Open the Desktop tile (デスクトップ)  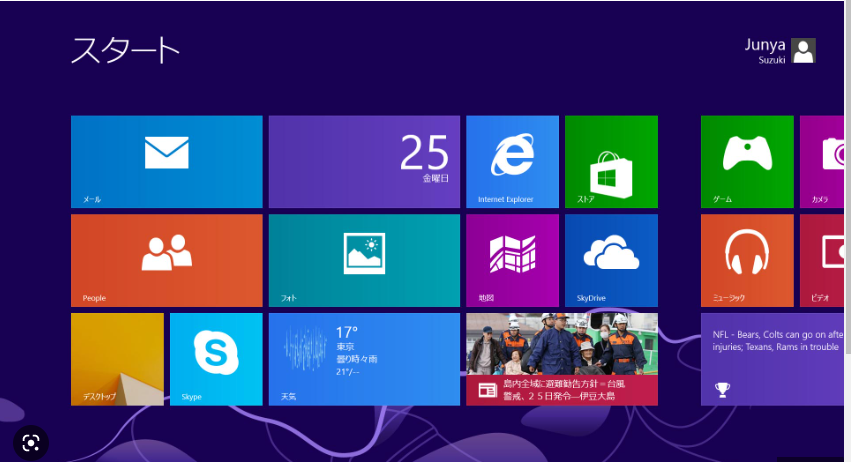click(117, 359)
